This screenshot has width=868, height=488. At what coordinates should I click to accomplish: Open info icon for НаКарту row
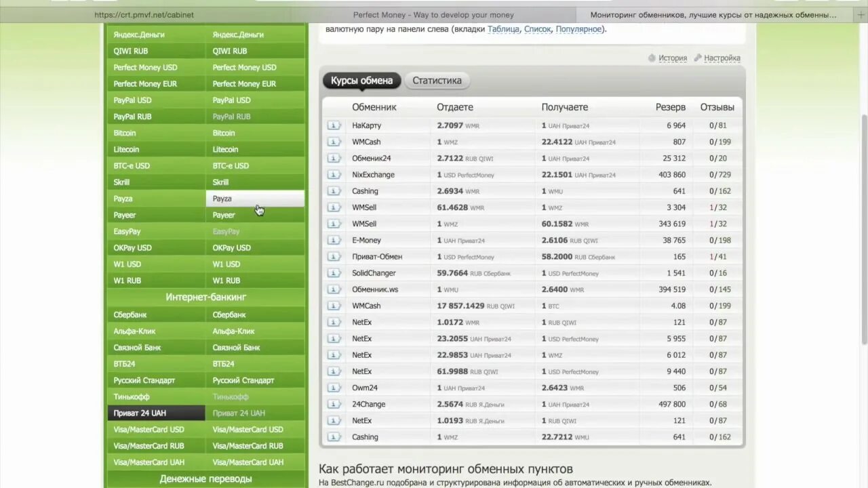tap(334, 125)
